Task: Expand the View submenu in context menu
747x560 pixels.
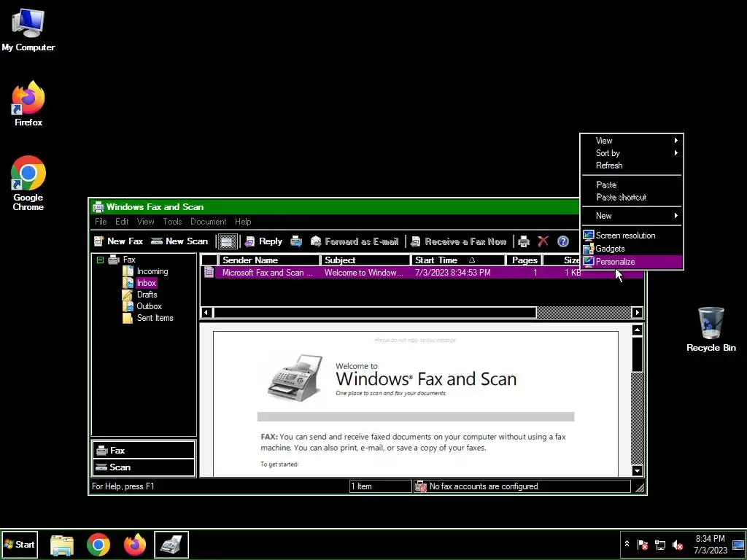Action: 632,141
